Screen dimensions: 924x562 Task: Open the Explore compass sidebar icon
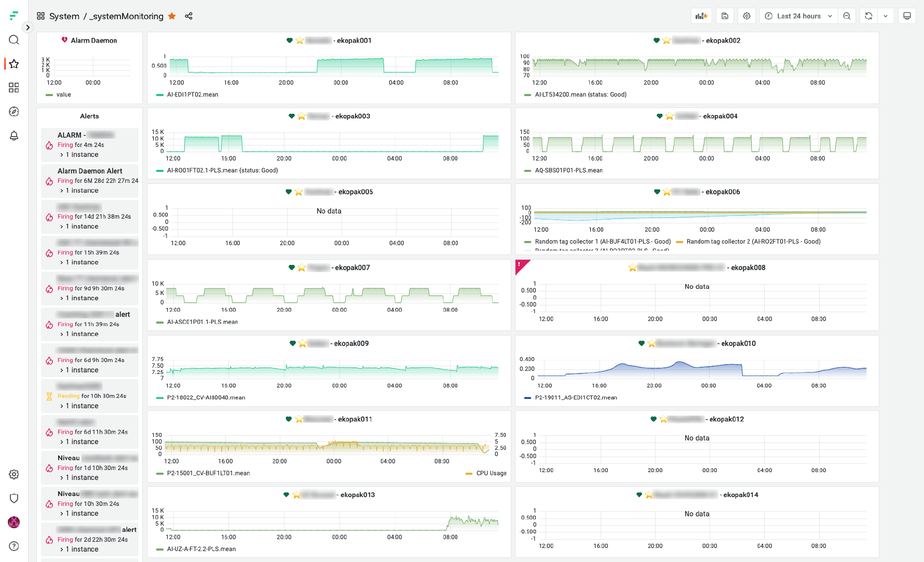coord(14,112)
